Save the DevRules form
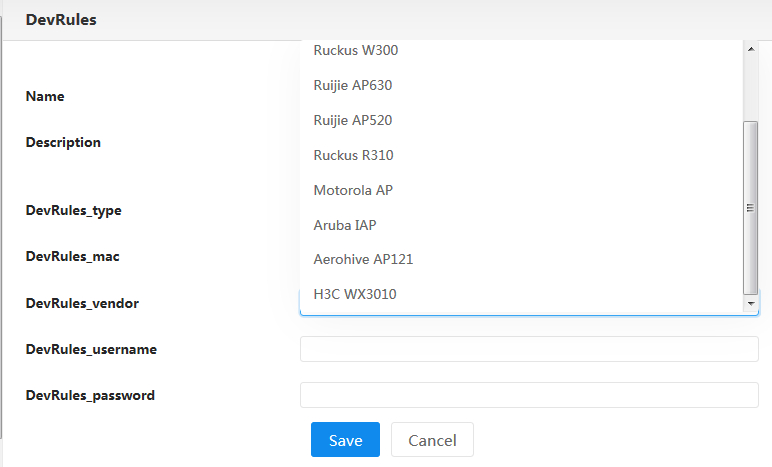This screenshot has width=772, height=467. coord(345,439)
